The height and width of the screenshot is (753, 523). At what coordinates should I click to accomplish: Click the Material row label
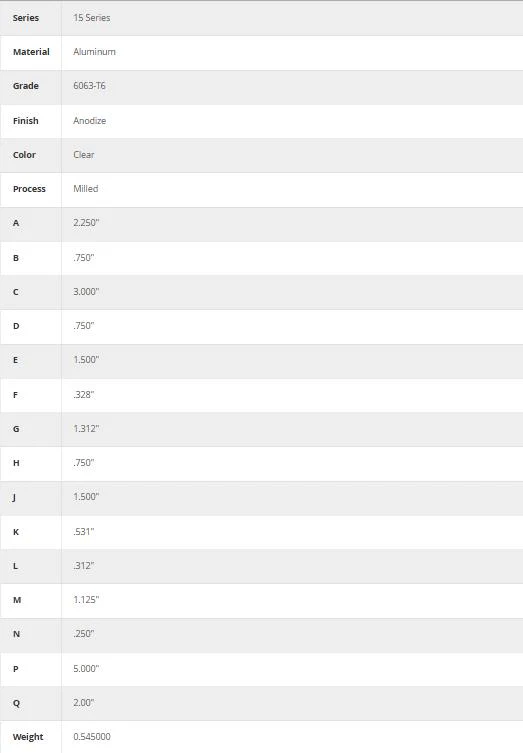point(31,52)
